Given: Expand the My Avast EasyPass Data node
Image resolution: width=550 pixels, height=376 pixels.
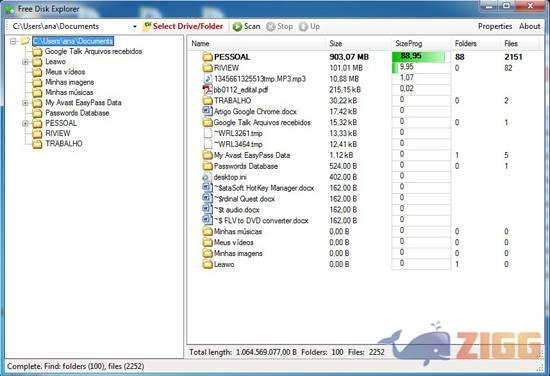Looking at the screenshot, I should [25, 103].
